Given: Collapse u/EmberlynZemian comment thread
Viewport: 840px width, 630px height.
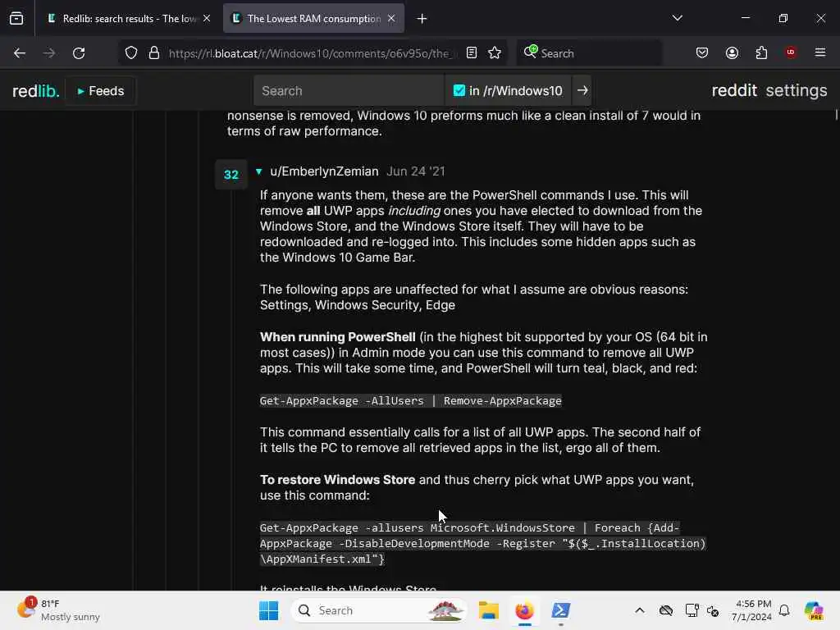Looking at the screenshot, I should pyautogui.click(x=258, y=171).
